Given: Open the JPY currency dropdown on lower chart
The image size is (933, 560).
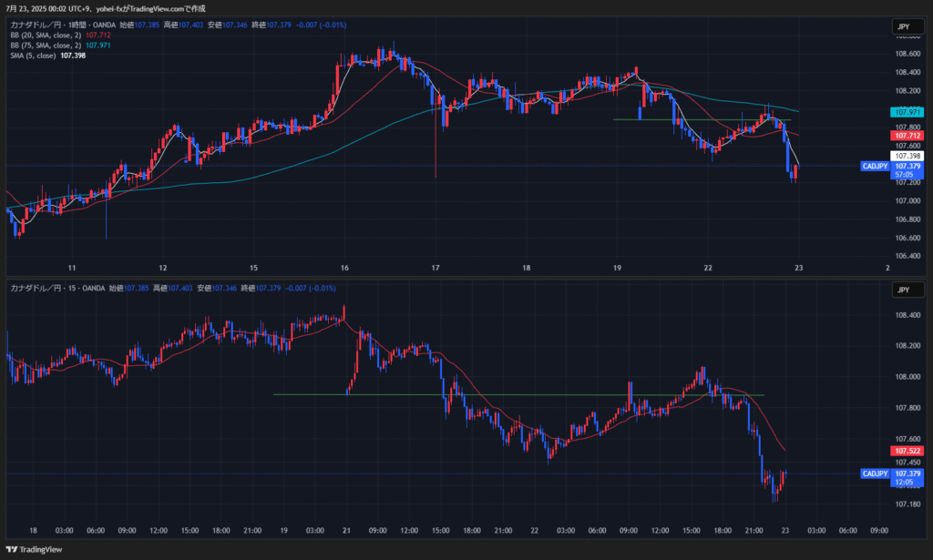Looking at the screenshot, I should click(x=903, y=290).
